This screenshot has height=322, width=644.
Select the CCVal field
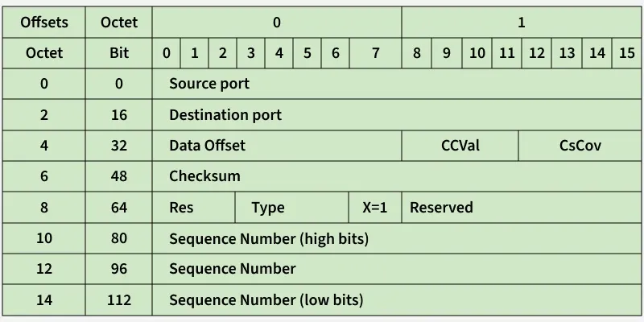pos(460,146)
